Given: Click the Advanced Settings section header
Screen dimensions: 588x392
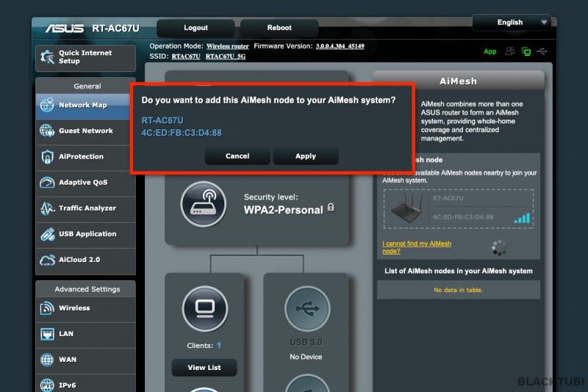Looking at the screenshot, I should tap(85, 289).
